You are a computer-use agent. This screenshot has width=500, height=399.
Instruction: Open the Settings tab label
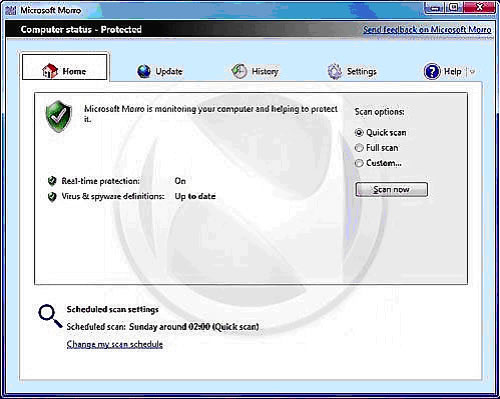[362, 71]
